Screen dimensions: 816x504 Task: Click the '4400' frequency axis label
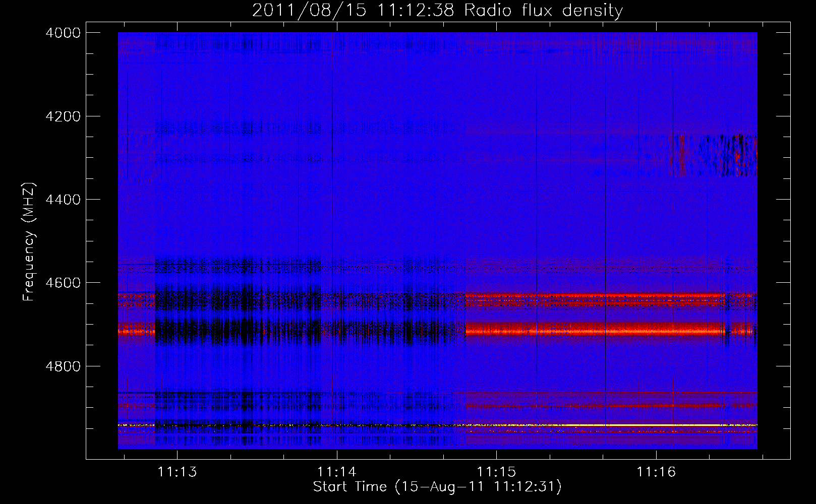tap(63, 200)
